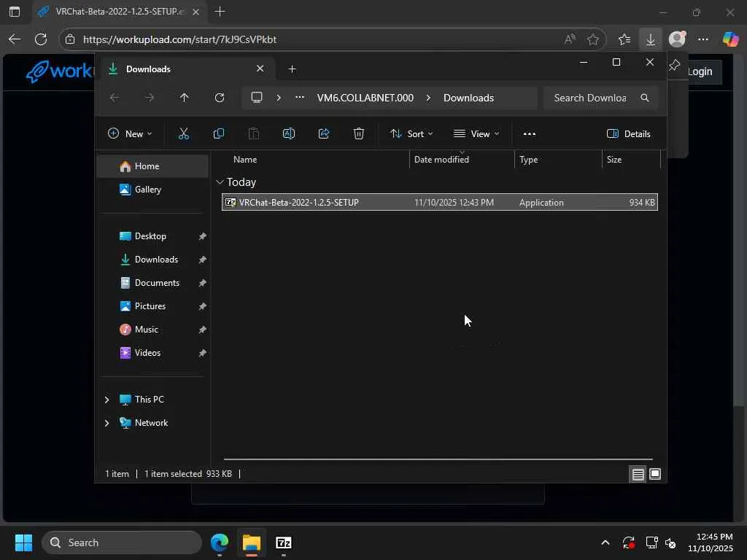Collapse the Today group

click(x=220, y=182)
